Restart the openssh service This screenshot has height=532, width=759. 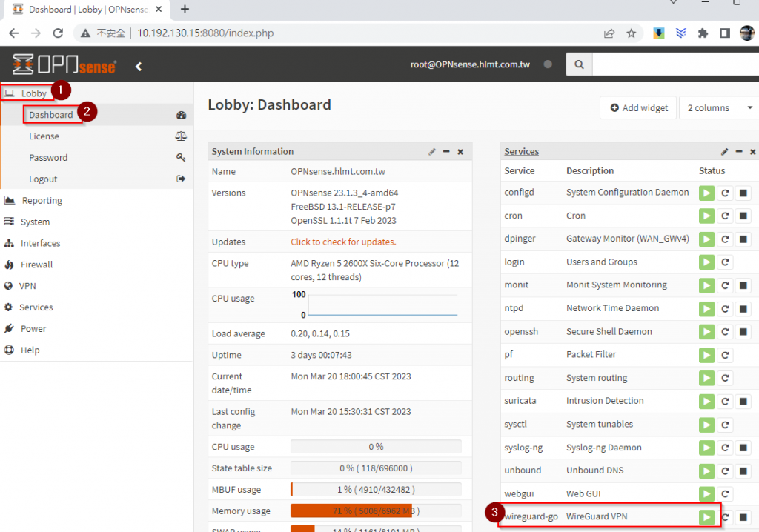point(725,332)
